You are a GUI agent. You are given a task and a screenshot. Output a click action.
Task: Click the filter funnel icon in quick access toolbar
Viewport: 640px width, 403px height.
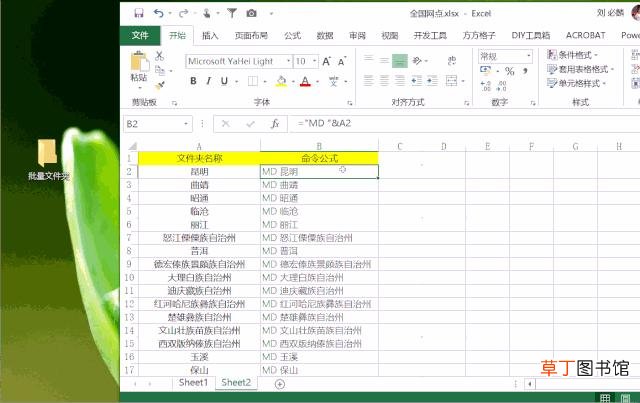coord(232,13)
